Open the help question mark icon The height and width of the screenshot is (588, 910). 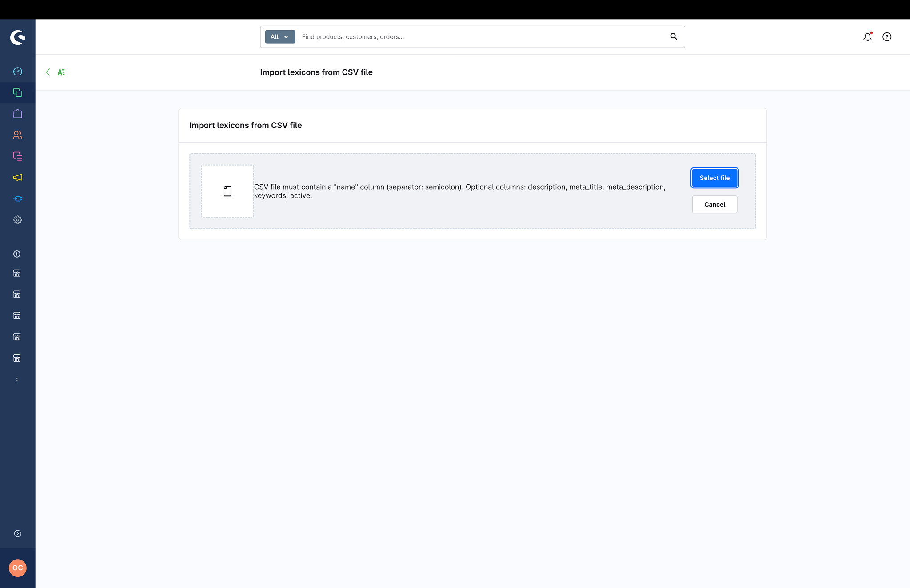[887, 37]
